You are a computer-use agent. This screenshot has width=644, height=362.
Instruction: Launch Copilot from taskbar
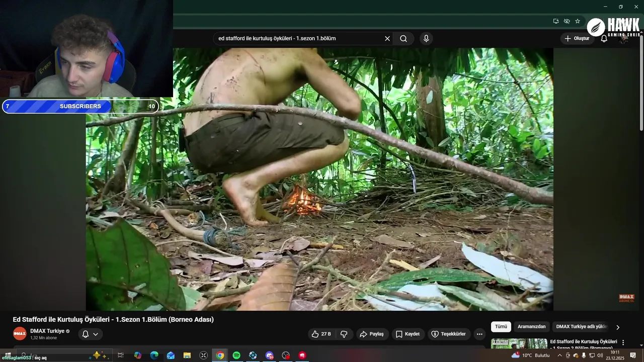point(137,355)
